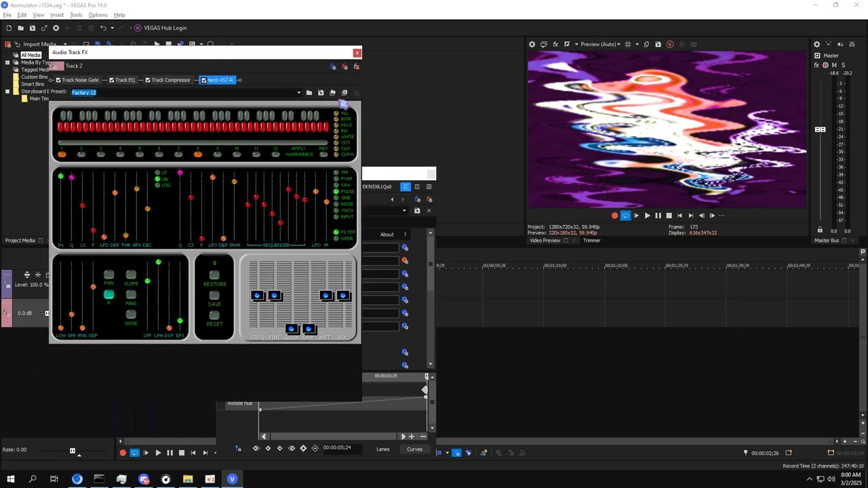Toggle loop playback under Video Preview
Image resolution: width=868 pixels, height=488 pixels.
pyautogui.click(x=625, y=216)
